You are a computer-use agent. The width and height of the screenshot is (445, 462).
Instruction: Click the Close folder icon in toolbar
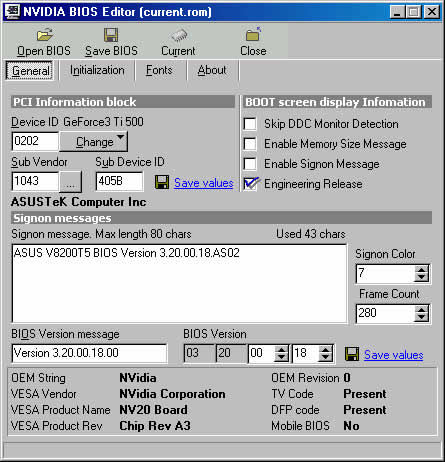point(253,34)
